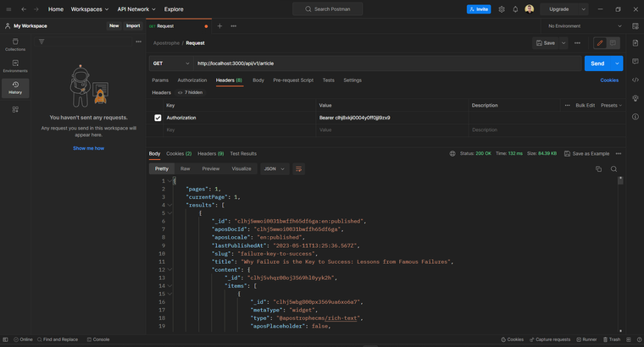Open the documentation icon in right sidebar
This screenshot has height=347, width=644.
pyautogui.click(x=636, y=43)
